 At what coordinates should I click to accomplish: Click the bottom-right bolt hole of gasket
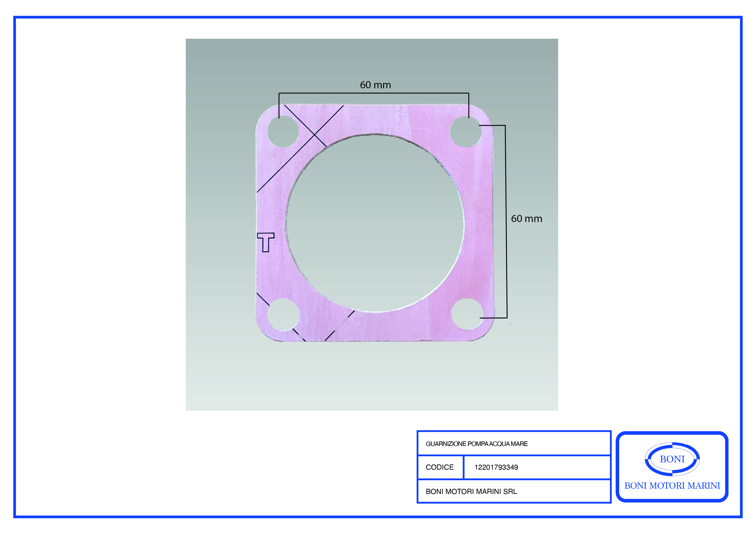coord(467,314)
